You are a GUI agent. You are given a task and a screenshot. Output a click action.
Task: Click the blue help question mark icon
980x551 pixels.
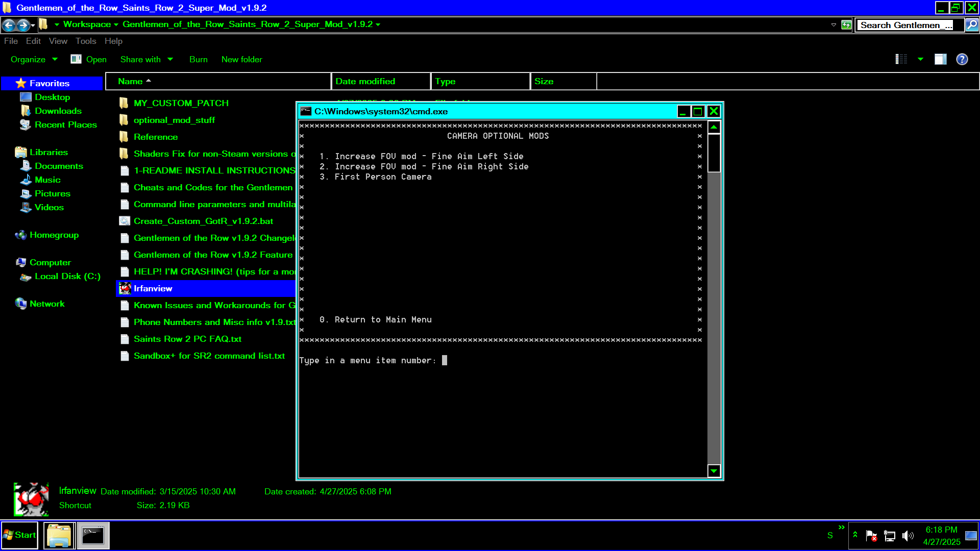[962, 60]
